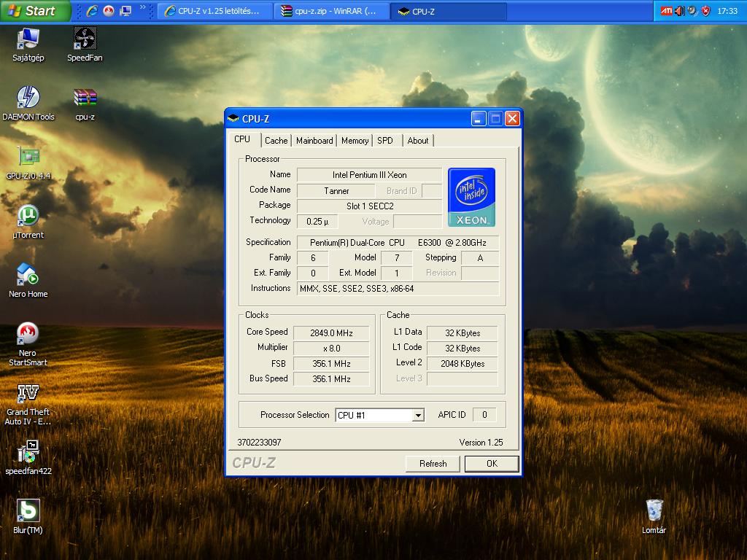This screenshot has height=560, width=747.
Task: Click the FSB value 356.1 MHz
Action: [332, 363]
